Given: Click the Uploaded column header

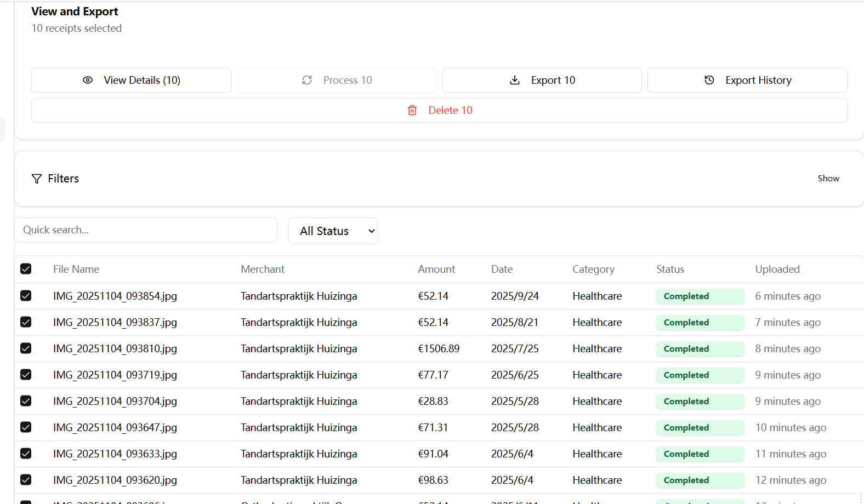Looking at the screenshot, I should pos(777,269).
